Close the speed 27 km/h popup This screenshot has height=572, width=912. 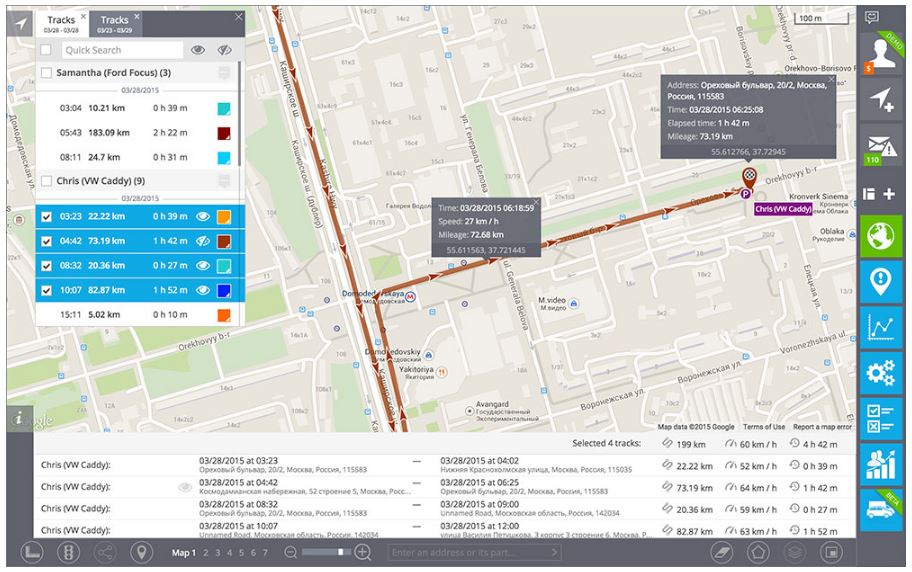click(x=536, y=202)
